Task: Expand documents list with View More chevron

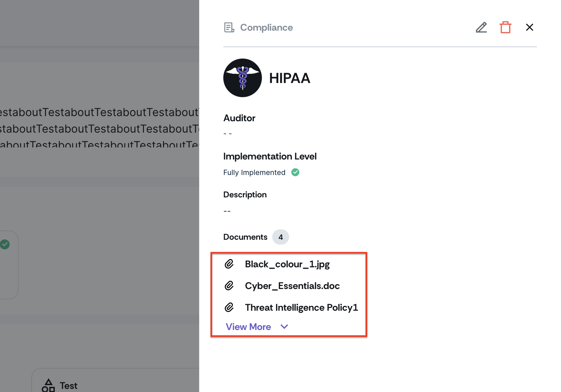Action: coord(284,327)
